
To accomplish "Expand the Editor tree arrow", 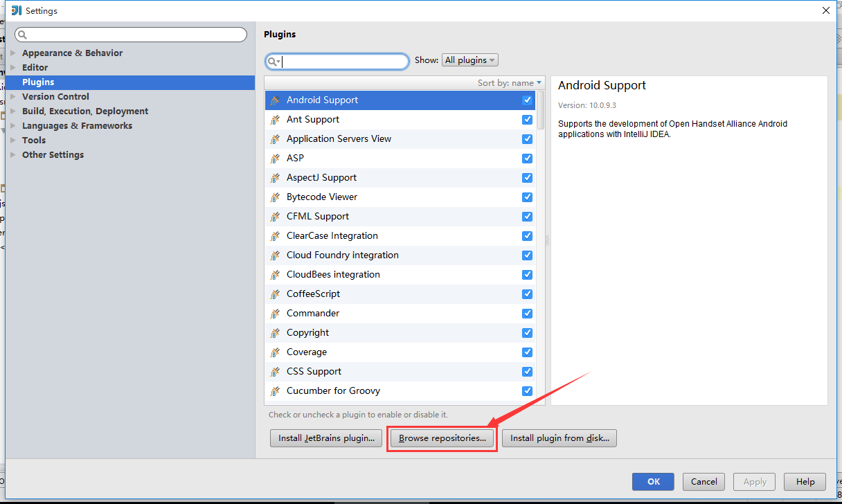I will coord(12,68).
